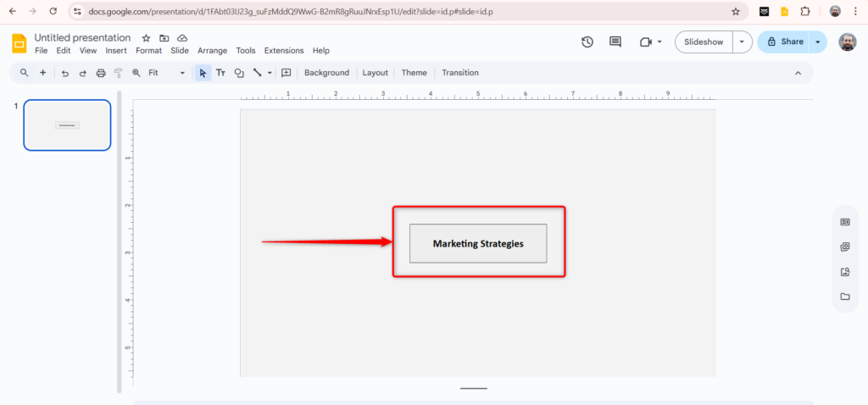Screen dimensions: 868x405
Task: Click the Print icon
Action: point(101,73)
